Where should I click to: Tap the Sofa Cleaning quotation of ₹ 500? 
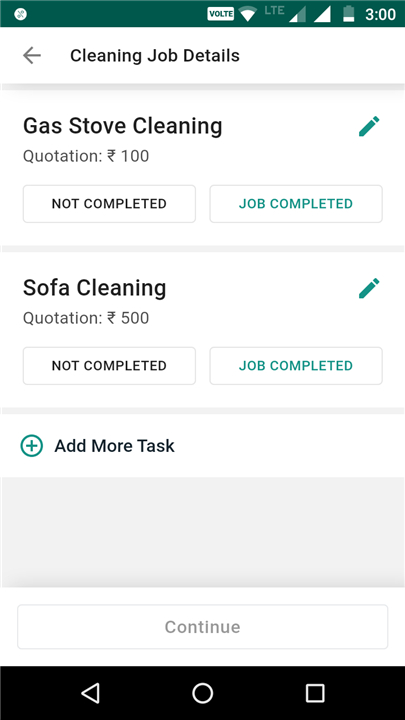(x=86, y=318)
